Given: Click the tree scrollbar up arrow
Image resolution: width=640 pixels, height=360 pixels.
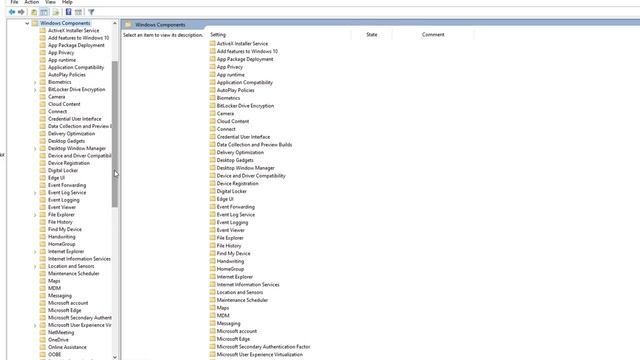Looking at the screenshot, I should [115, 23].
